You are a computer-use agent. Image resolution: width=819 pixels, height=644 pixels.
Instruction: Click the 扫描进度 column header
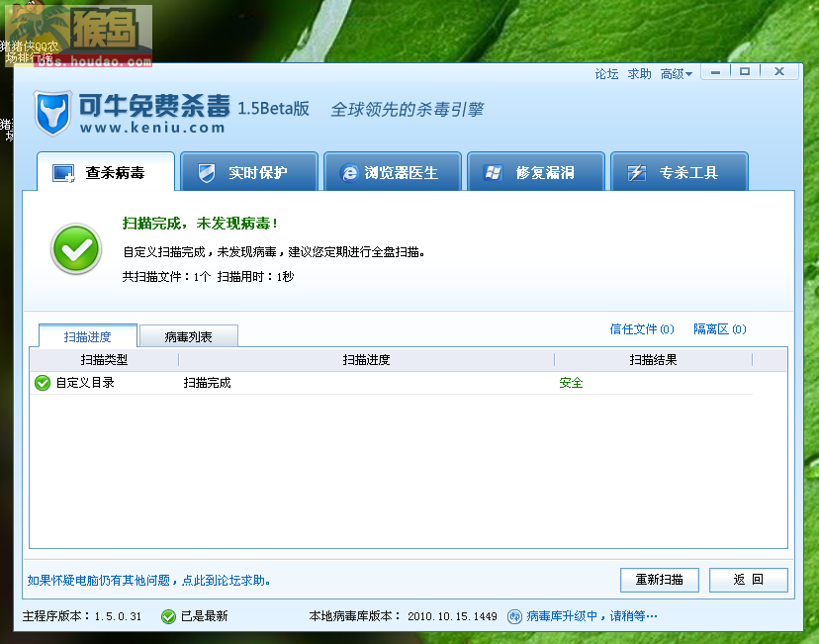point(366,360)
